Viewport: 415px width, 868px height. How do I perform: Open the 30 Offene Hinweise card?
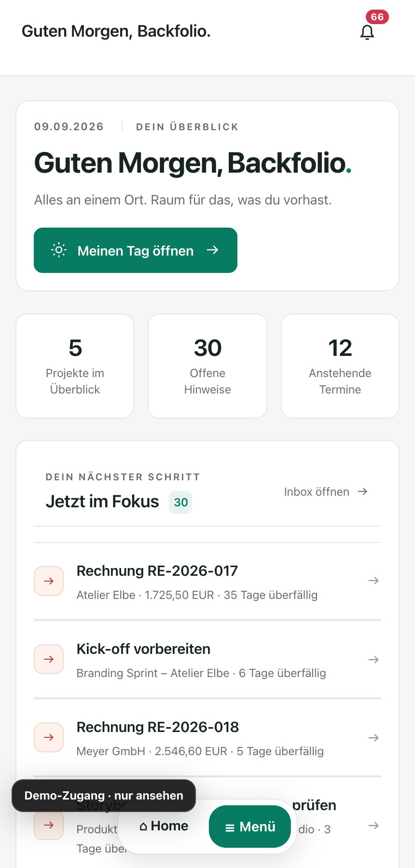pos(207,366)
